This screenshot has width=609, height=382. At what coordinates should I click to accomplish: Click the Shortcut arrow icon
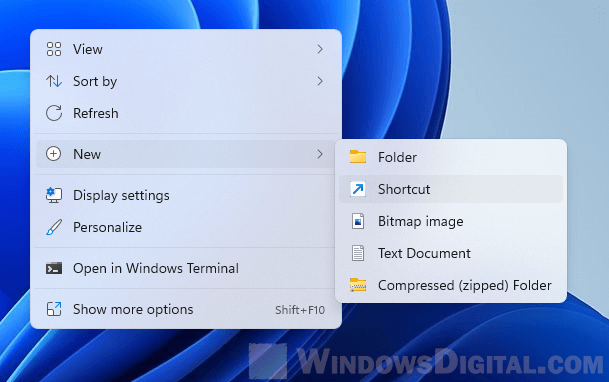point(358,189)
